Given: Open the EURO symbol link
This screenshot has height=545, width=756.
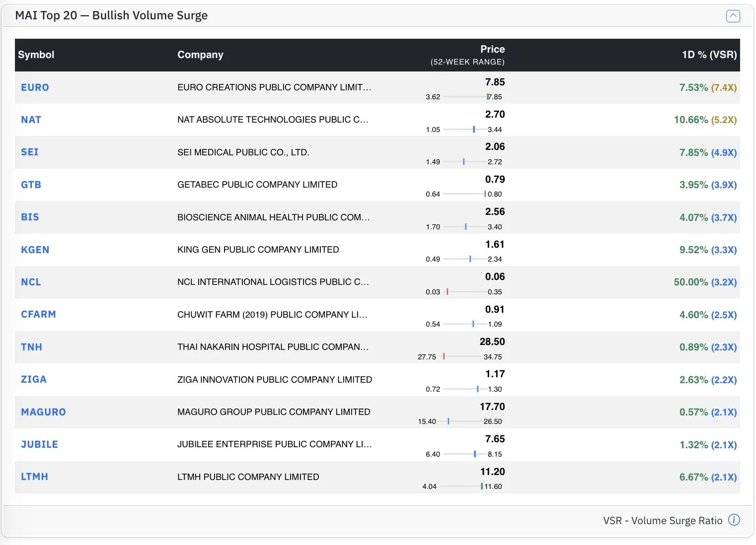Looking at the screenshot, I should 35,87.
